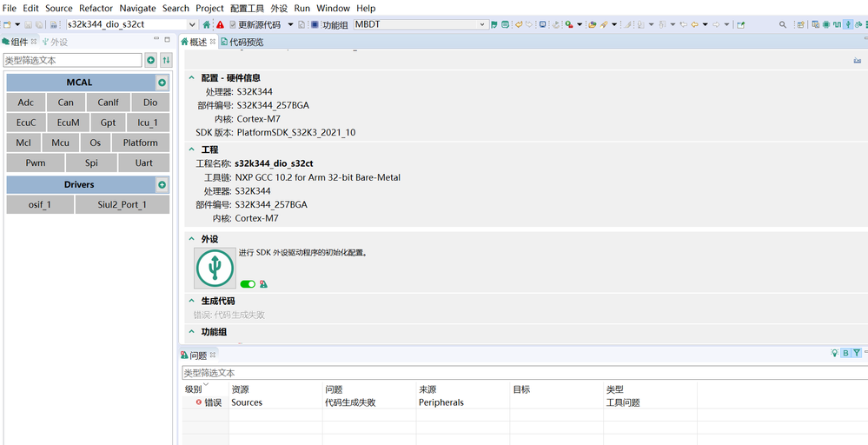Click the red warning triangle in toolbar
Image resolution: width=868 pixels, height=445 pixels.
click(x=221, y=24)
